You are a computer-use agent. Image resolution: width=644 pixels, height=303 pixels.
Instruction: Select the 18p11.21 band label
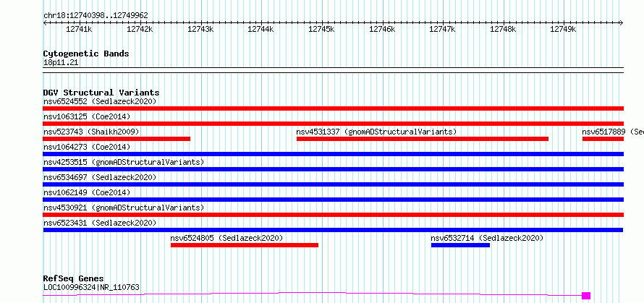tap(61, 63)
